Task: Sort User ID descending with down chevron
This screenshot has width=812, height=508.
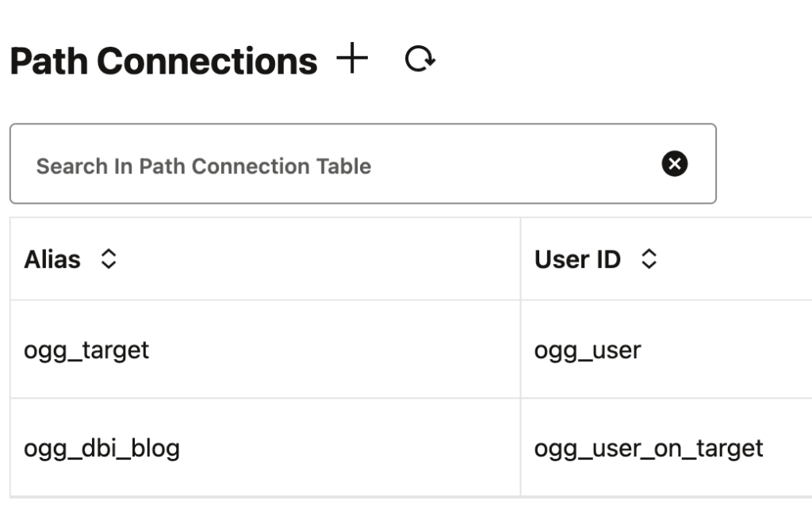Action: pyautogui.click(x=649, y=265)
